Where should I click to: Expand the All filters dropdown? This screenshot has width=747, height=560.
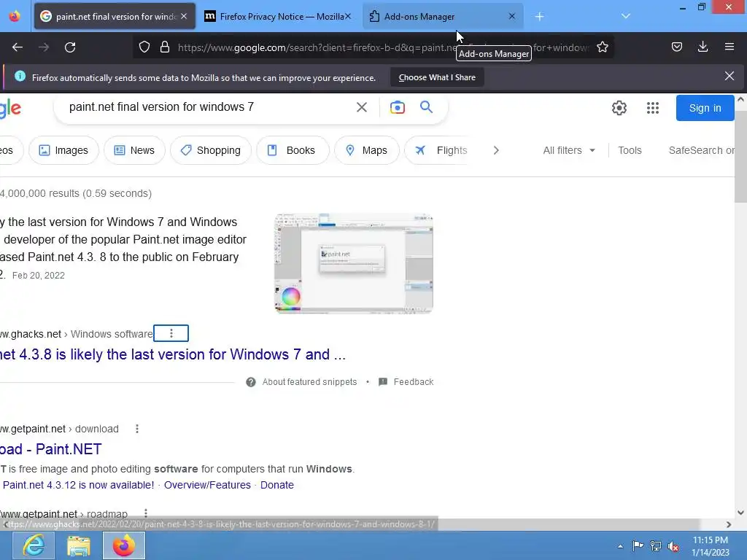pos(569,150)
